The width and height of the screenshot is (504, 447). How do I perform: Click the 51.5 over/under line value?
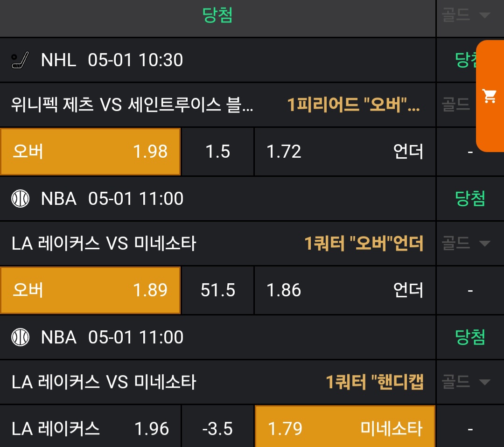click(x=218, y=290)
